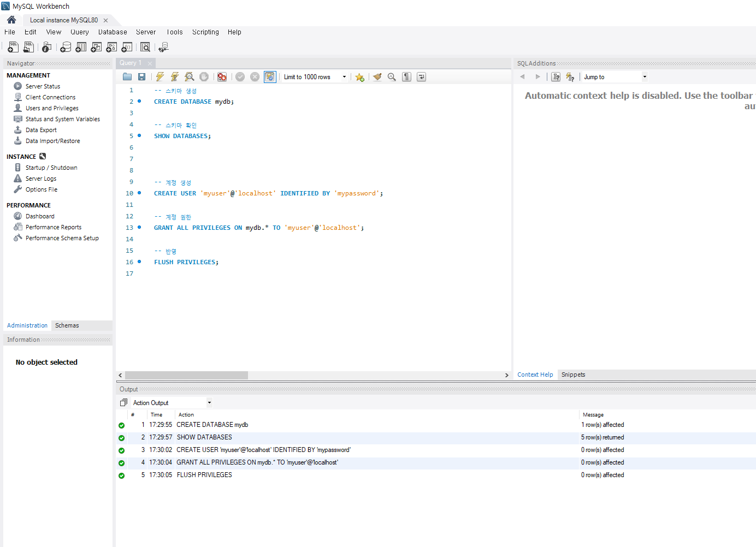
Task: Open the object inspector info icon
Action: (x=47, y=47)
